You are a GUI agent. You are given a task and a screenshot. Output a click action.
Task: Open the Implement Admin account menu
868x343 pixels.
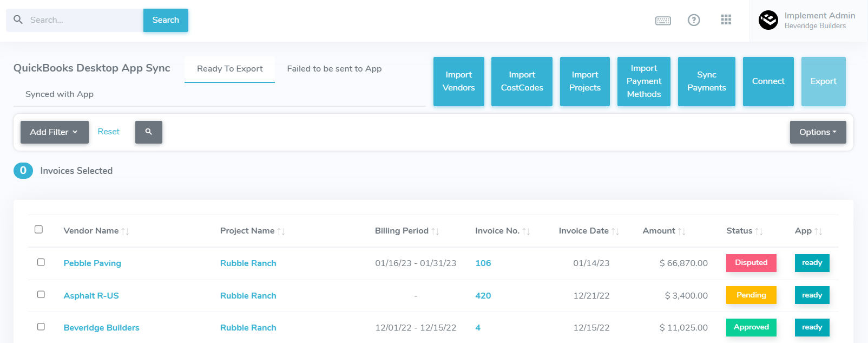tap(819, 21)
